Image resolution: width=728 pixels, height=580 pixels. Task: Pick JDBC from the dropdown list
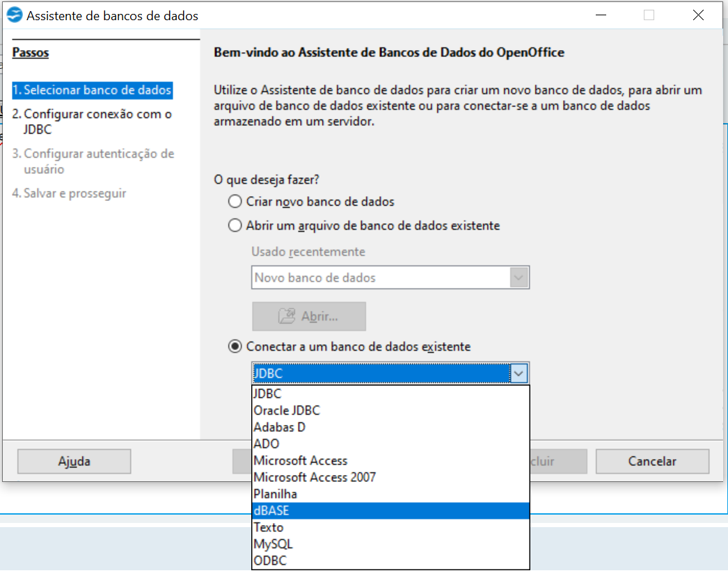(x=390, y=394)
